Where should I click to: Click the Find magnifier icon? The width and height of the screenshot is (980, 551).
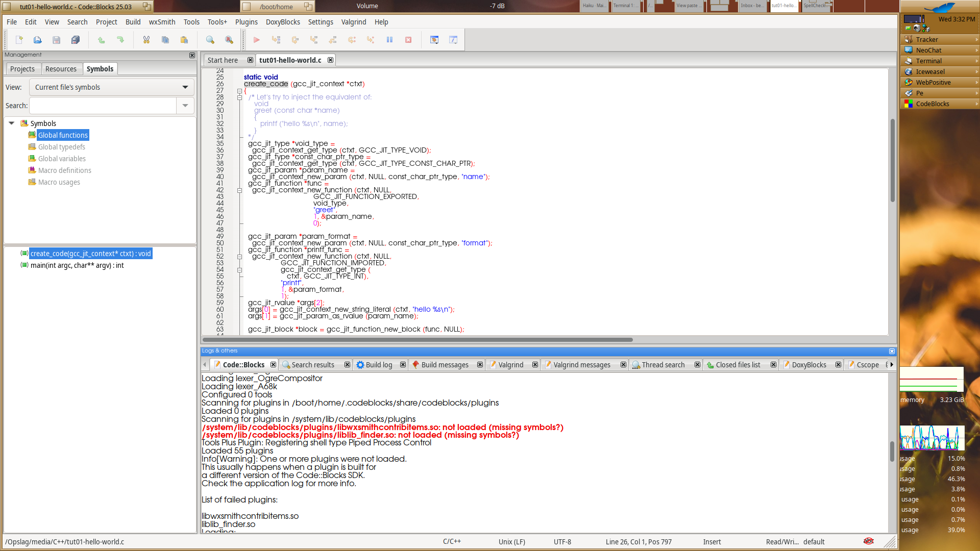[x=210, y=40]
